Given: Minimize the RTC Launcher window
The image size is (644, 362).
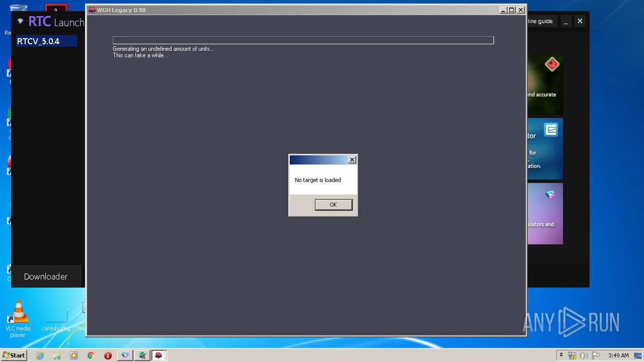Looking at the screenshot, I should pos(566,21).
